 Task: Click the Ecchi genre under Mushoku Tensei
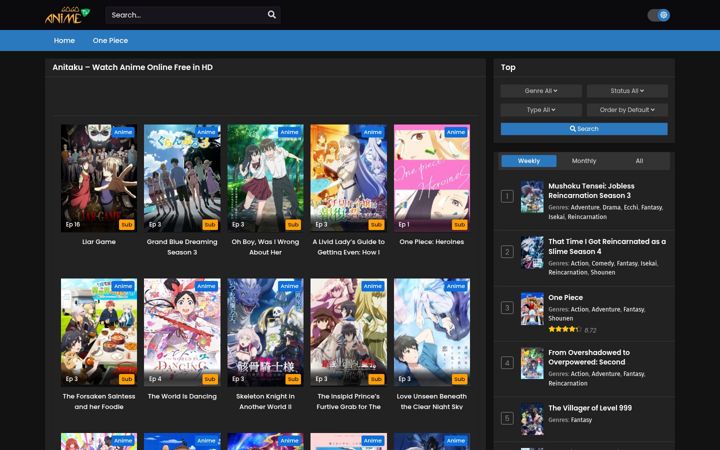pos(630,207)
